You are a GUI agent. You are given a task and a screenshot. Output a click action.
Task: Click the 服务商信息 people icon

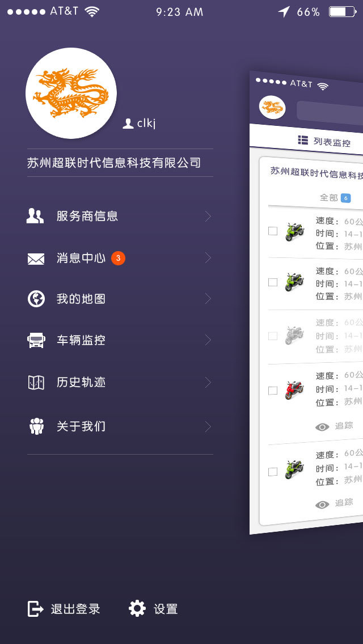coord(35,216)
